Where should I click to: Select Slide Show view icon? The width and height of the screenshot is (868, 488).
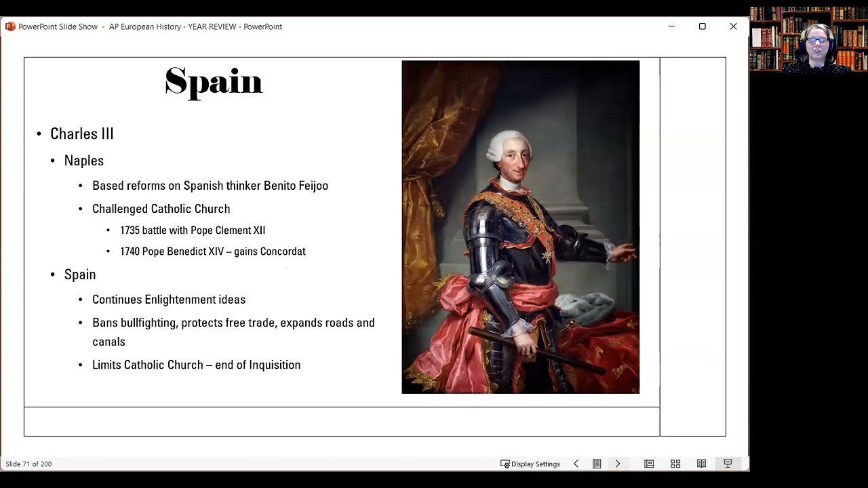(x=728, y=464)
